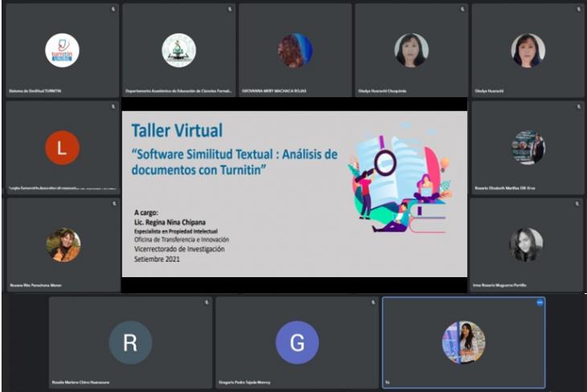The image size is (587, 392).
Task: Click the grey R initial avatar
Action: pos(130,342)
